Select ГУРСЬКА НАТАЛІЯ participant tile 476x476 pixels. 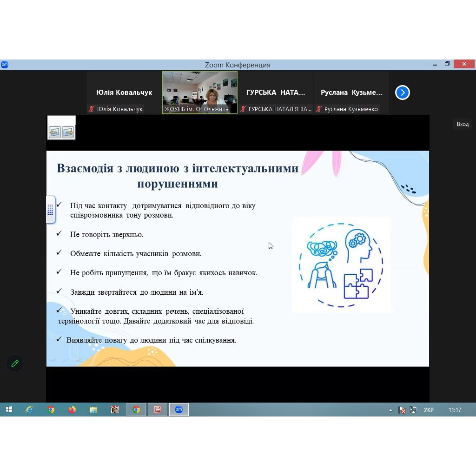click(x=276, y=93)
